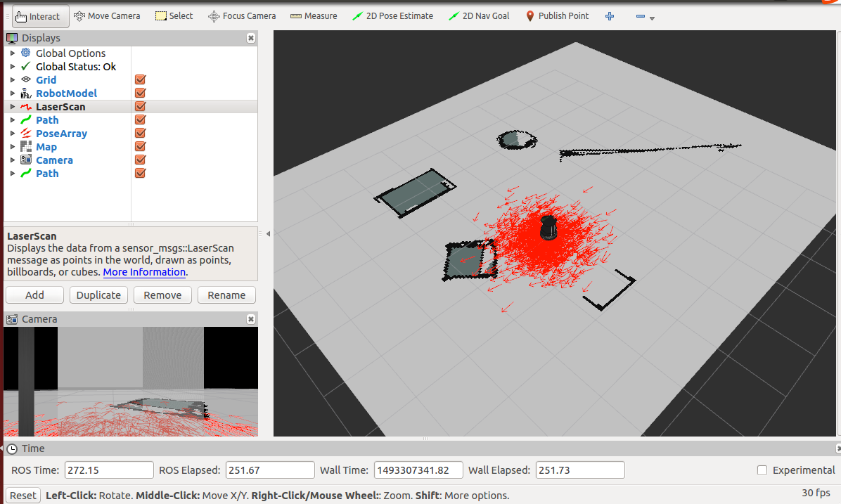Expand the Camera display row
Viewport: 841px width, 504px height.
(13, 160)
